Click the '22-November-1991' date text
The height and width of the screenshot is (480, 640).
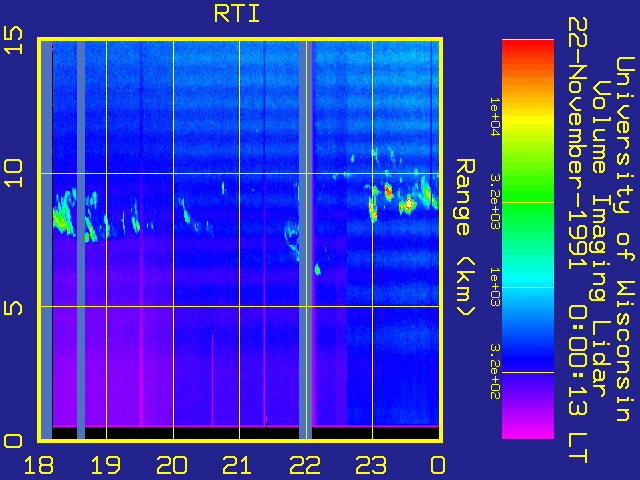(x=577, y=145)
